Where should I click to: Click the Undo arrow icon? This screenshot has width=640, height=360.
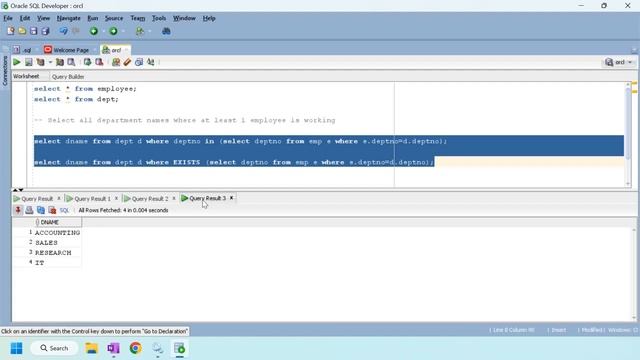(63, 31)
